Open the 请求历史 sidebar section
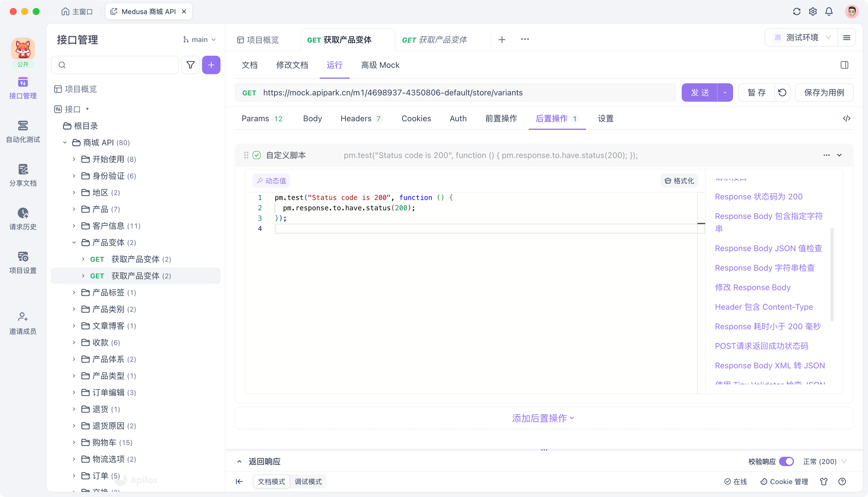This screenshot has width=868, height=497. coord(23,218)
